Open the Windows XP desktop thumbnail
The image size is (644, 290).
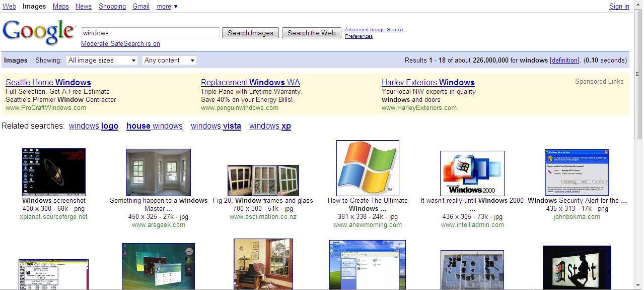click(x=368, y=265)
